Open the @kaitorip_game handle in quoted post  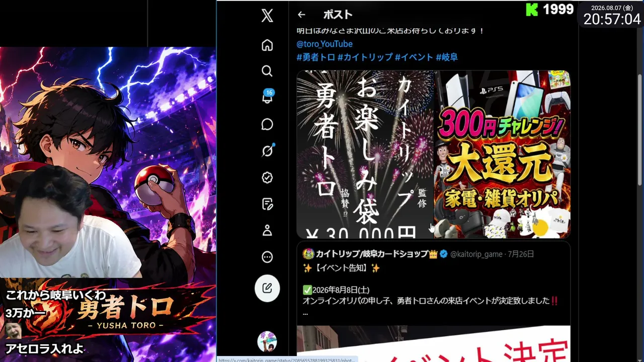476,254
